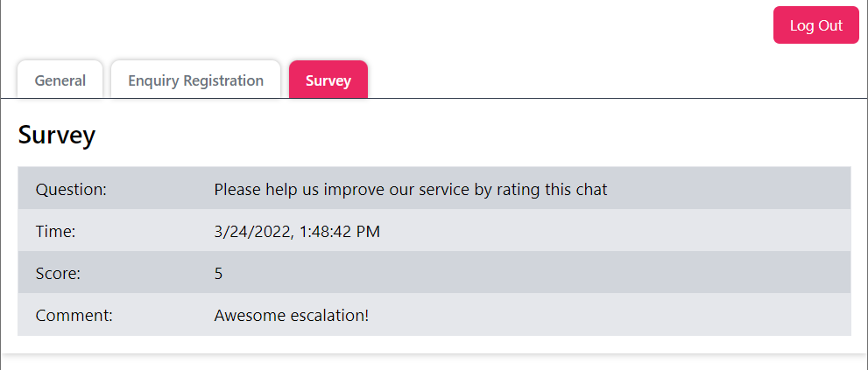Click the Survey heading
Image resolution: width=868 pixels, height=370 pixels.
tap(57, 136)
